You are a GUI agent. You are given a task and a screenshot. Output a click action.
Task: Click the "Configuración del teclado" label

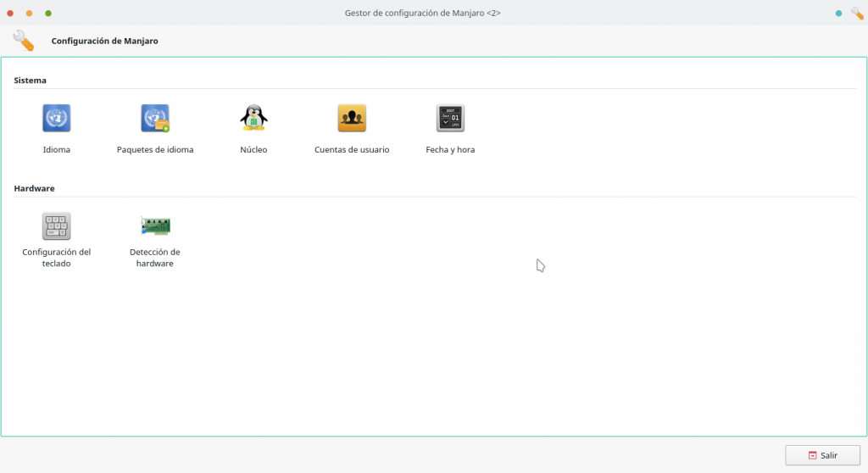[x=57, y=258]
